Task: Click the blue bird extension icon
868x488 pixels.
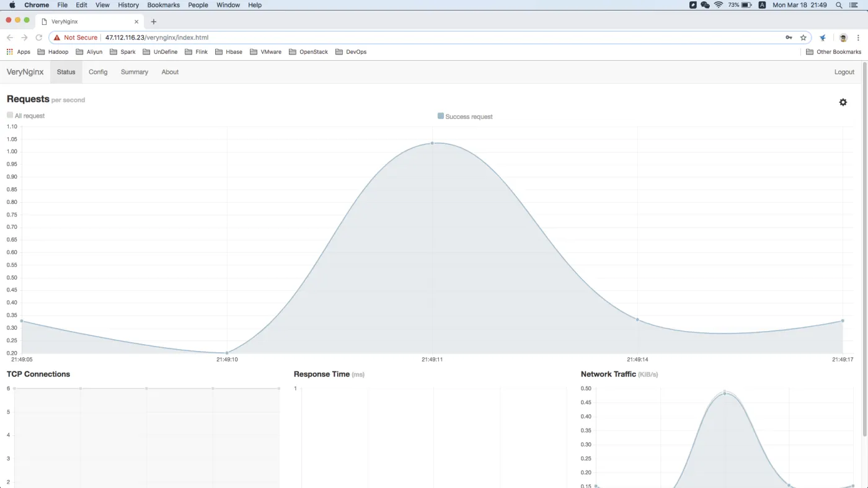Action: [x=823, y=37]
